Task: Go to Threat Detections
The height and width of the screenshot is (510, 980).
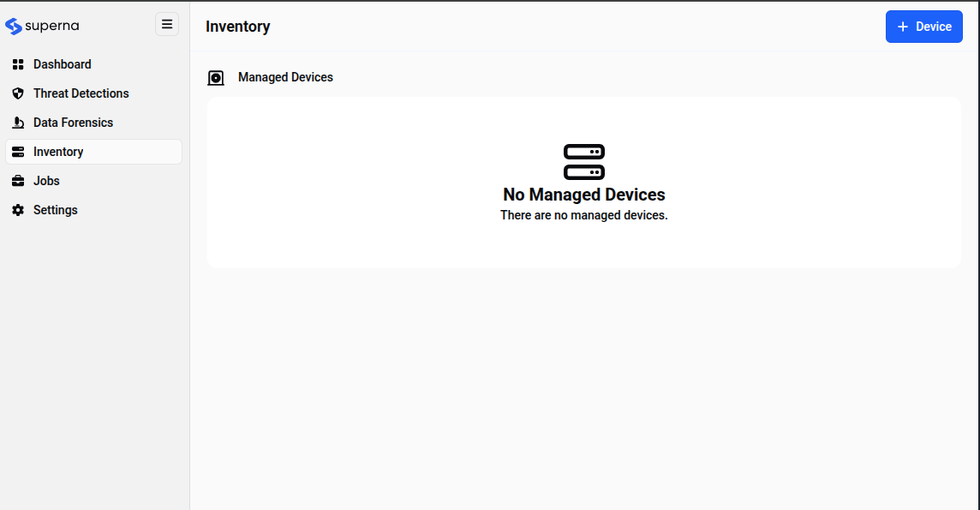Action: click(x=81, y=93)
